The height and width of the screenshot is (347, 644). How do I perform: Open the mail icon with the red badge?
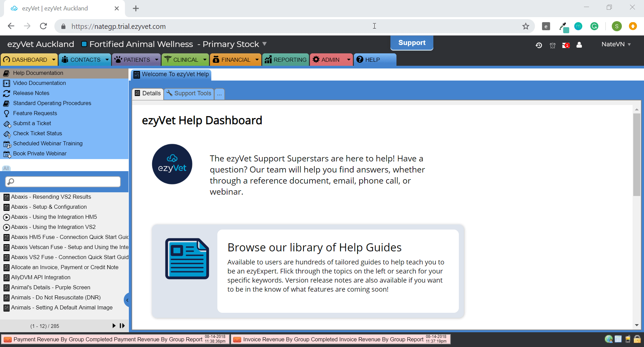(x=566, y=45)
